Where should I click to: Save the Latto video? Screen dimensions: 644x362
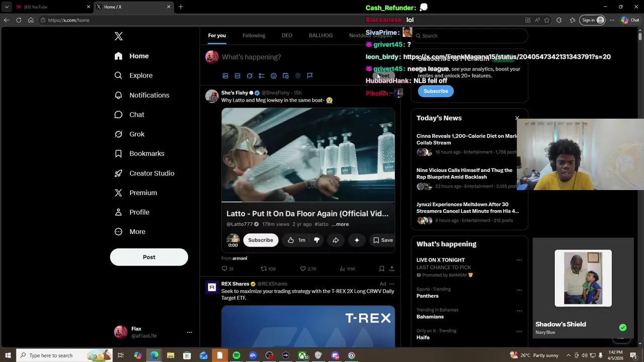pos(383,240)
